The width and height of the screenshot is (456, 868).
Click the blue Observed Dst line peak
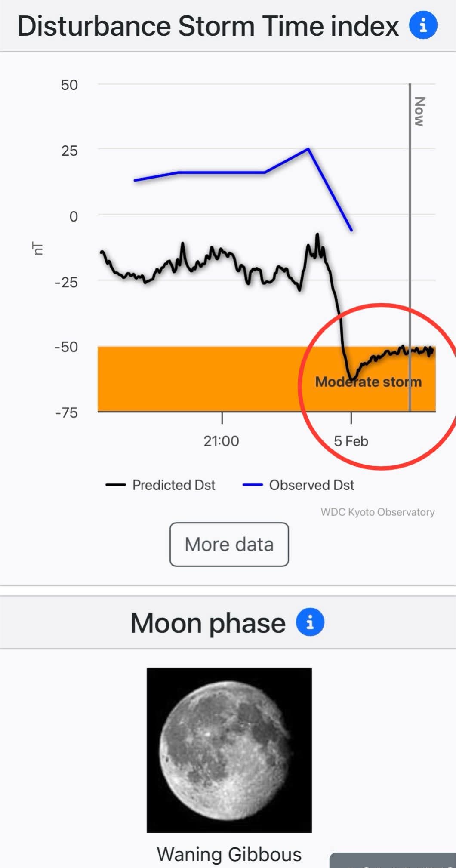click(x=308, y=149)
